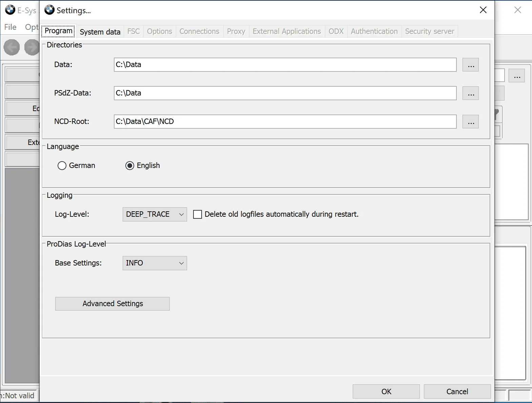Screen dimensions: 532x403
Task: Close the Settings dialog
Action: (x=483, y=10)
